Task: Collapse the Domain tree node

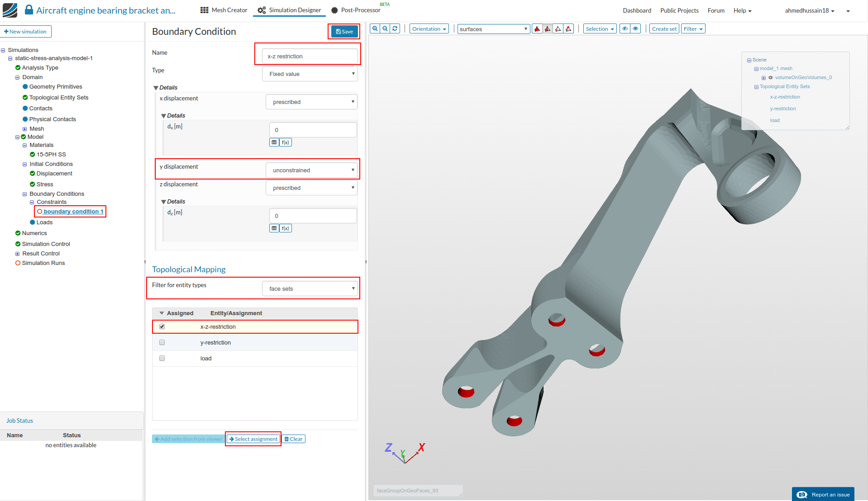Action: pyautogui.click(x=18, y=78)
